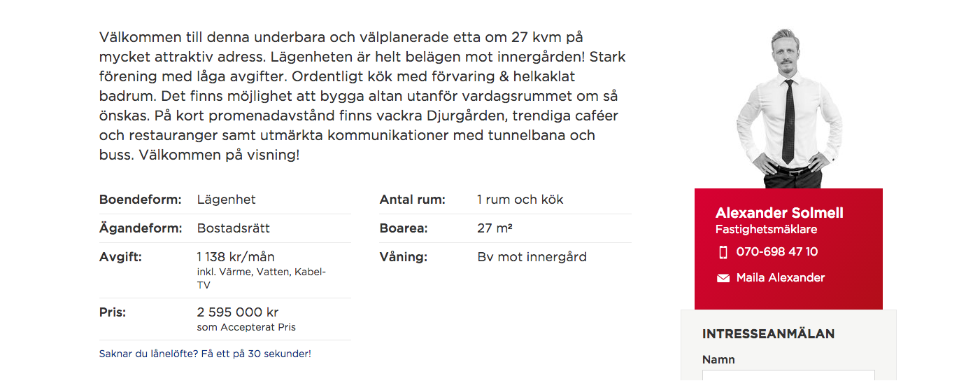This screenshot has width=980, height=381.
Task: Click the Våning value Bv mot innergård
Action: 532,257
